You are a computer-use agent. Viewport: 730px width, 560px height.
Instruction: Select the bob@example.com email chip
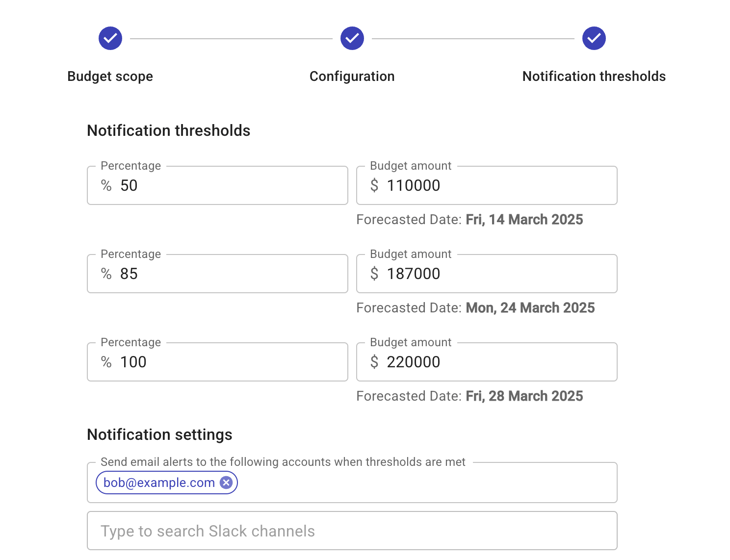[158, 483]
